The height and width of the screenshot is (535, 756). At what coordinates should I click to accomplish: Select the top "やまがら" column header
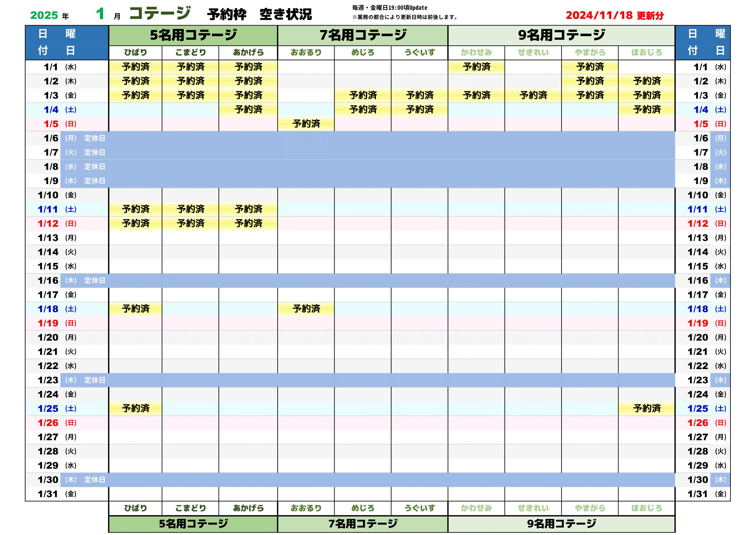[x=590, y=52]
